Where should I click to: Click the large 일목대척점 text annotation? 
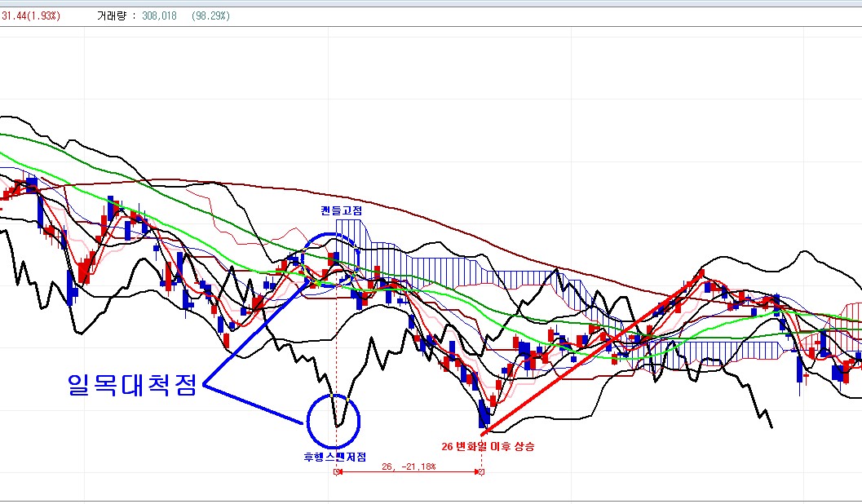[131, 385]
